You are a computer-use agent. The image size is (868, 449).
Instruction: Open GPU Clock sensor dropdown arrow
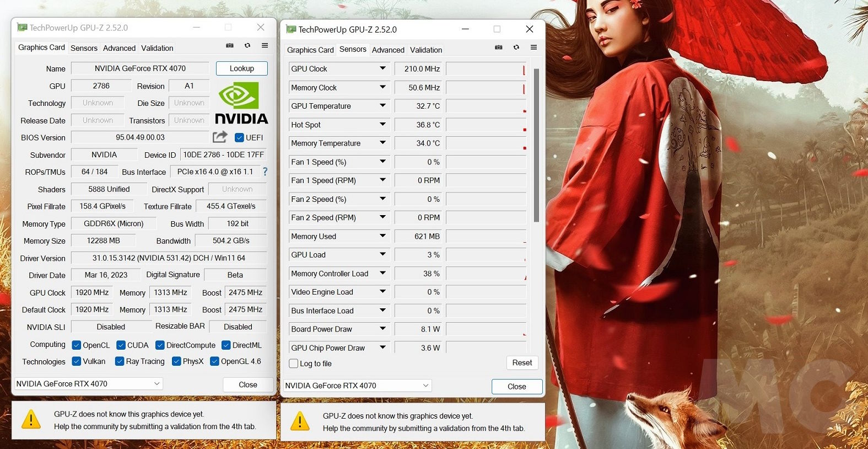[382, 68]
